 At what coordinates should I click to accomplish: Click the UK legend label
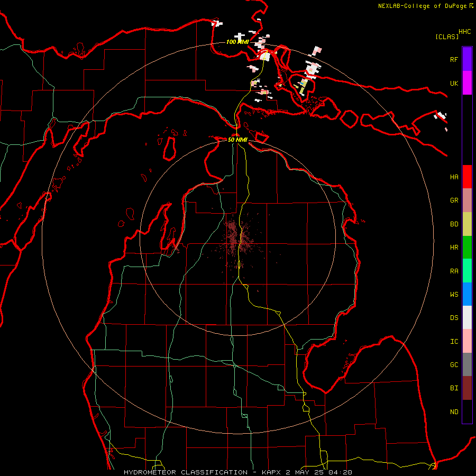[454, 83]
